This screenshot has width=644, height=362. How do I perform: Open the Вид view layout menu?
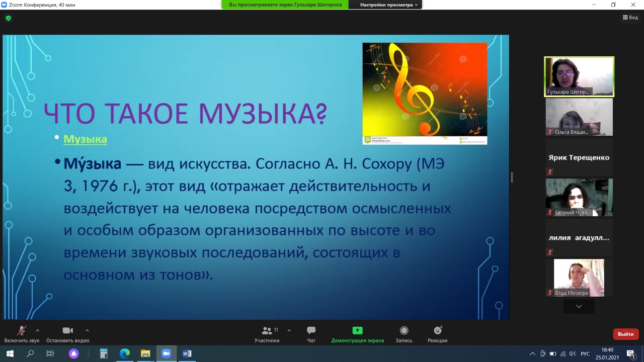click(x=630, y=18)
